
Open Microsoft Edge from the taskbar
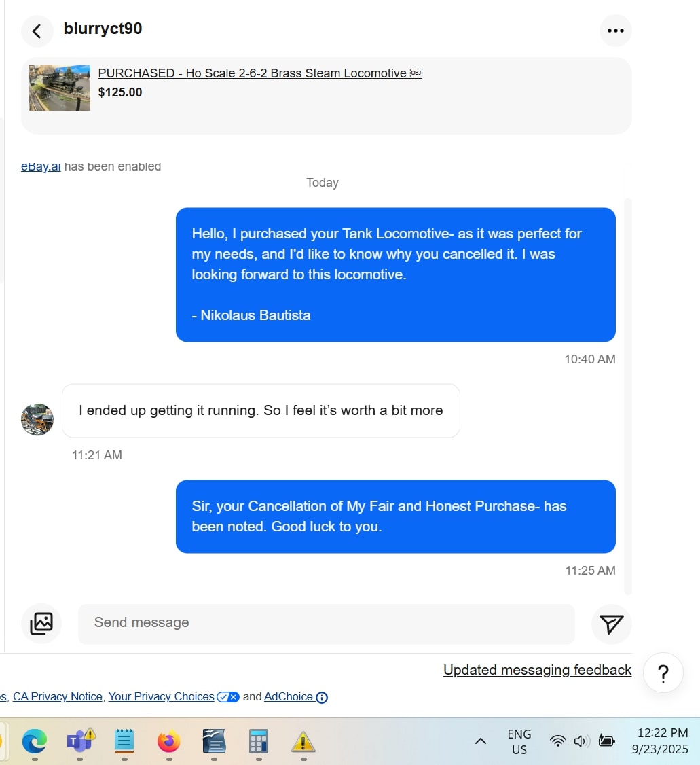(35, 742)
